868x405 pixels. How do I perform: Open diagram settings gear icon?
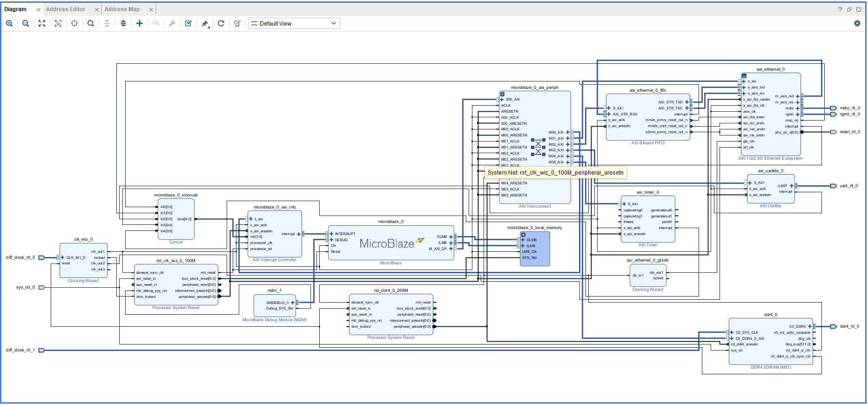pyautogui.click(x=857, y=23)
